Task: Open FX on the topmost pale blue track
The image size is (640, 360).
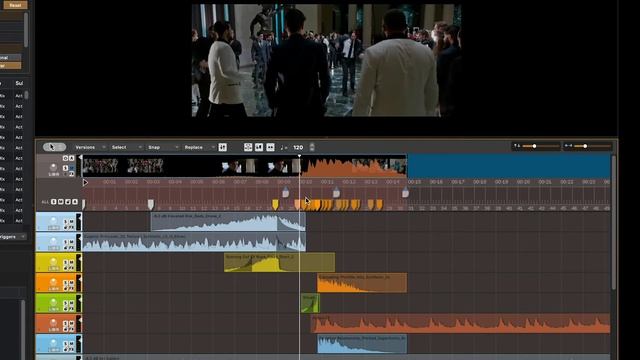Action: pyautogui.click(x=71, y=228)
